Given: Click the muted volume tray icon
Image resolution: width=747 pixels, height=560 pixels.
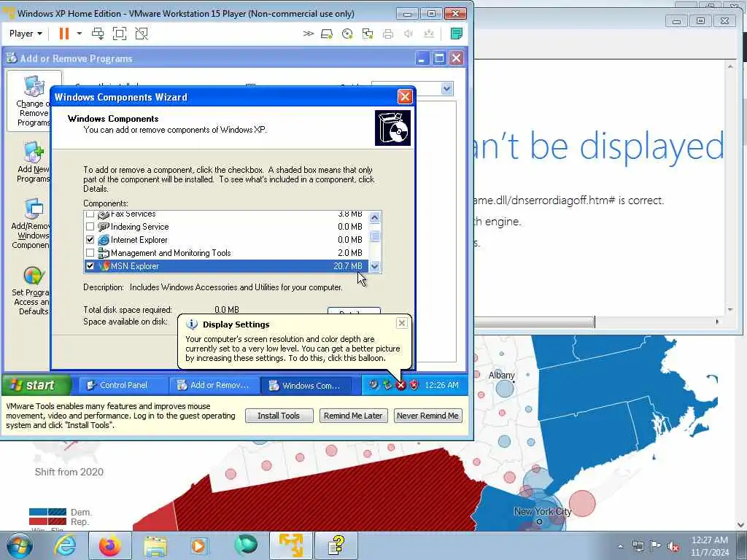Looking at the screenshot, I should pyautogui.click(x=673, y=547).
